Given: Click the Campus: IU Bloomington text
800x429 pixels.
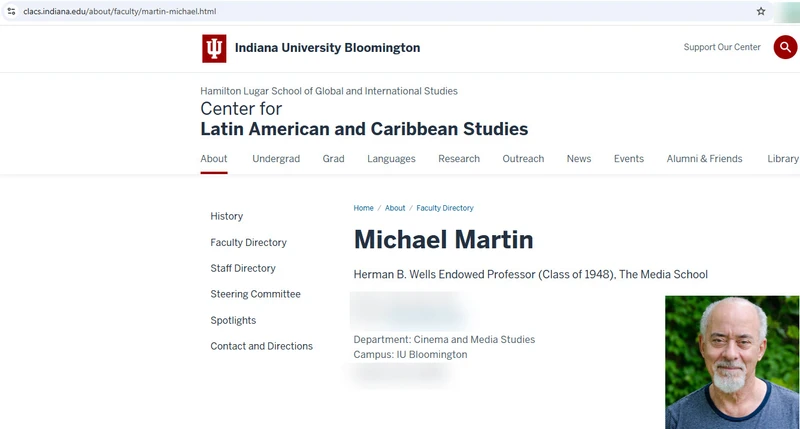Looking at the screenshot, I should tap(410, 355).
